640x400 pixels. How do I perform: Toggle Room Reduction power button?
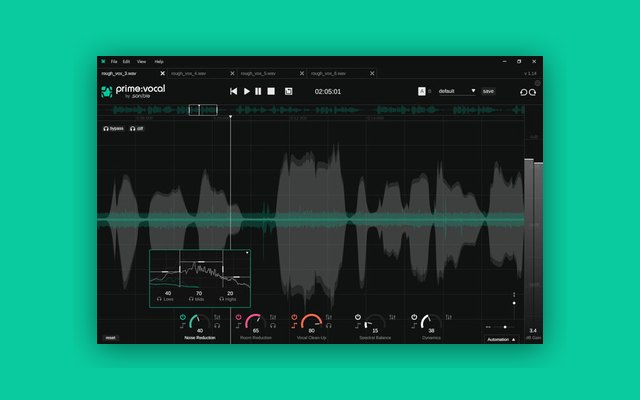coord(239,317)
